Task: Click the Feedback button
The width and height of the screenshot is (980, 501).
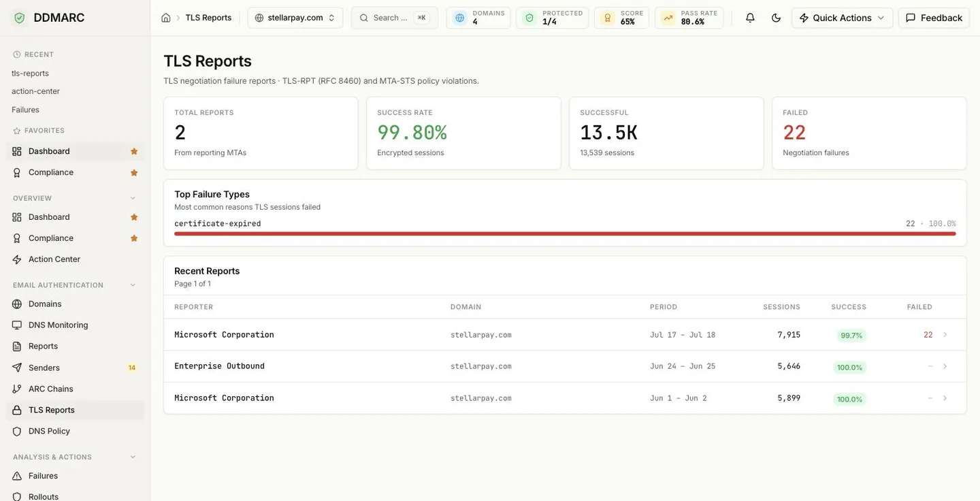Action: click(x=934, y=18)
